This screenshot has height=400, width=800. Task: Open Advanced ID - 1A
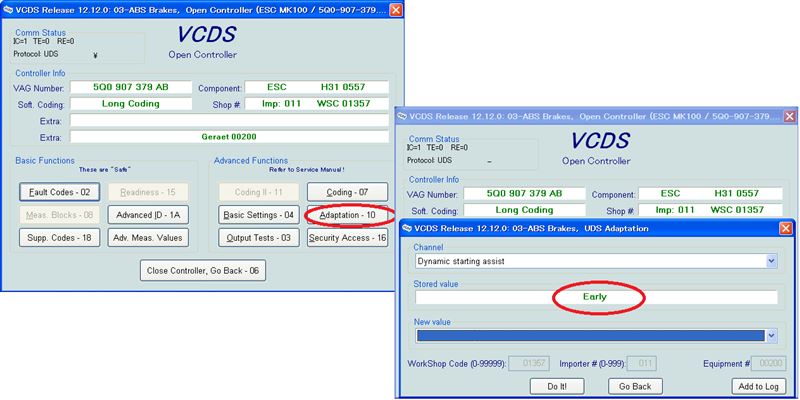(148, 215)
